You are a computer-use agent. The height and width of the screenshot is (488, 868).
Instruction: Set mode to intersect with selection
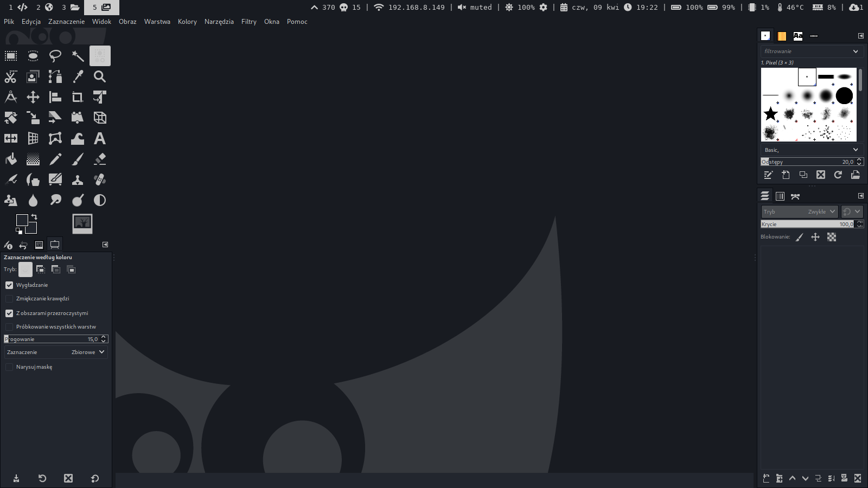(71, 269)
